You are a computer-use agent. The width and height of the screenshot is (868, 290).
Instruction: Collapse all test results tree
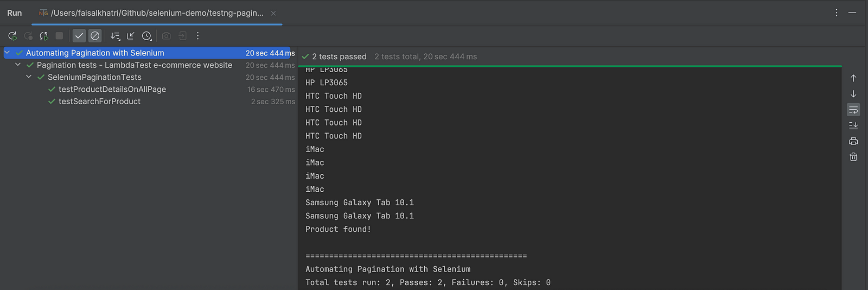131,36
